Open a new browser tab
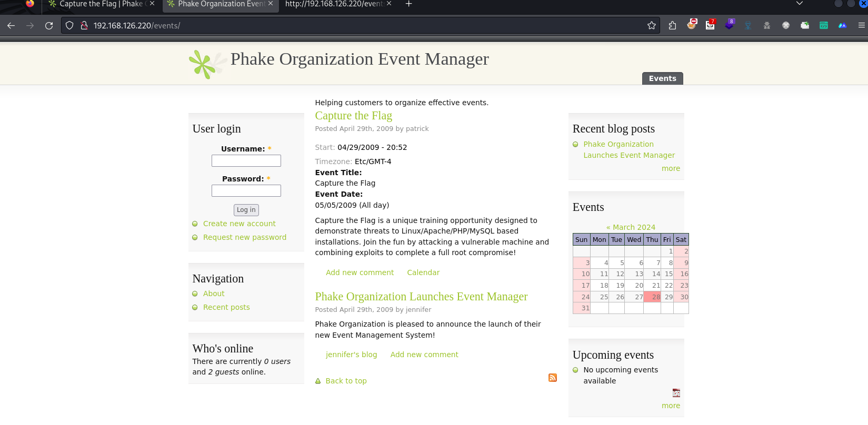 (x=408, y=4)
